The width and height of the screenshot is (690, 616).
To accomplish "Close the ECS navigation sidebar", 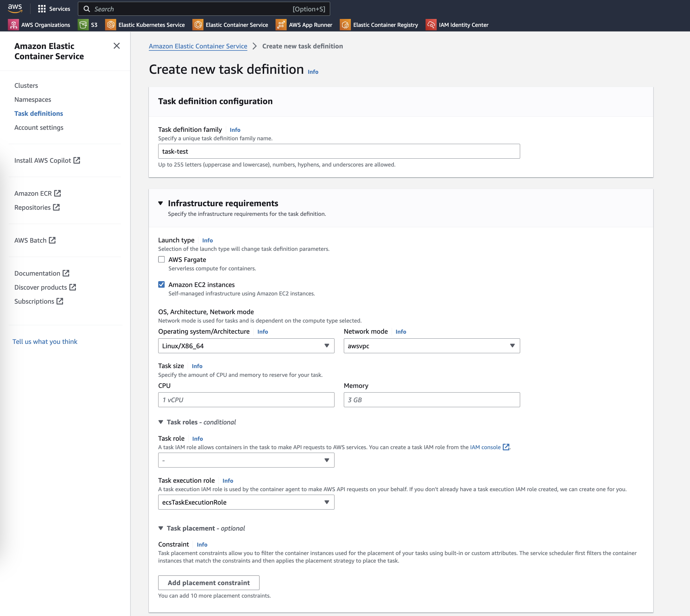I will tap(116, 46).
